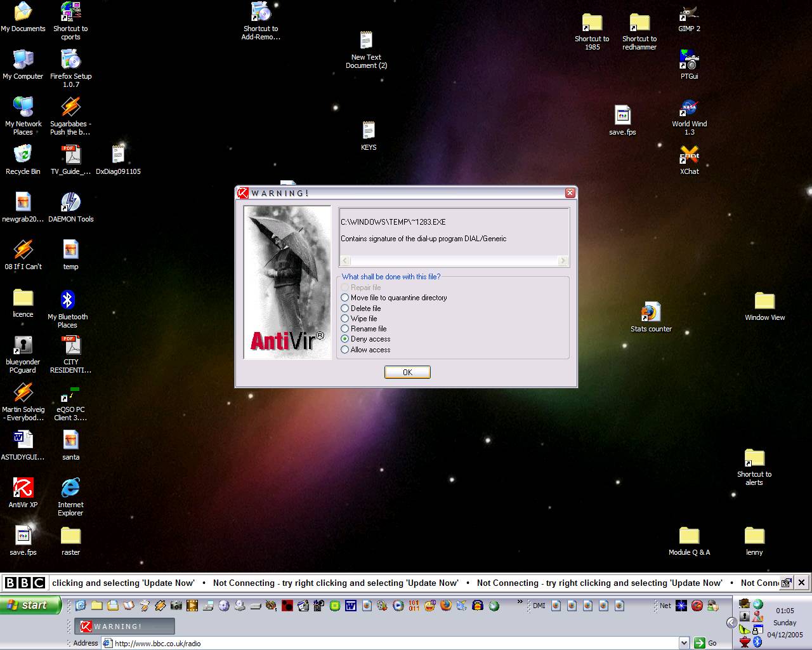Select the XChat desktop icon
The width and height of the screenshot is (812, 650).
coord(689,160)
